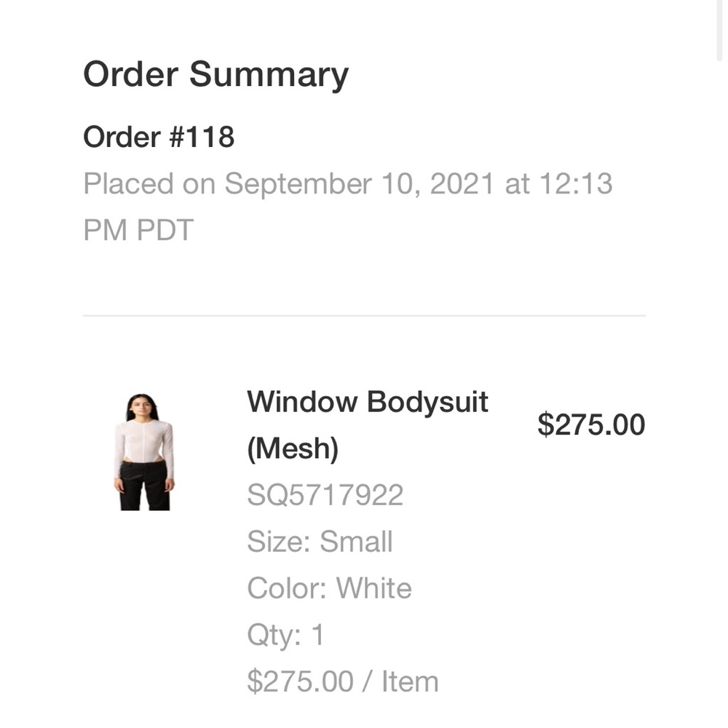Screen dimensions: 728x728
Task: Click the black pants in product photo
Action: [x=144, y=486]
